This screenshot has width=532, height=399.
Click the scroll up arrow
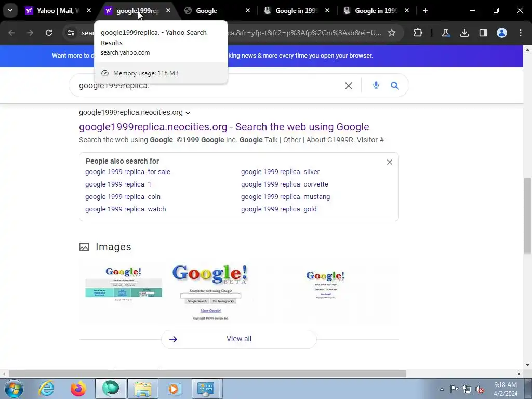[527, 50]
